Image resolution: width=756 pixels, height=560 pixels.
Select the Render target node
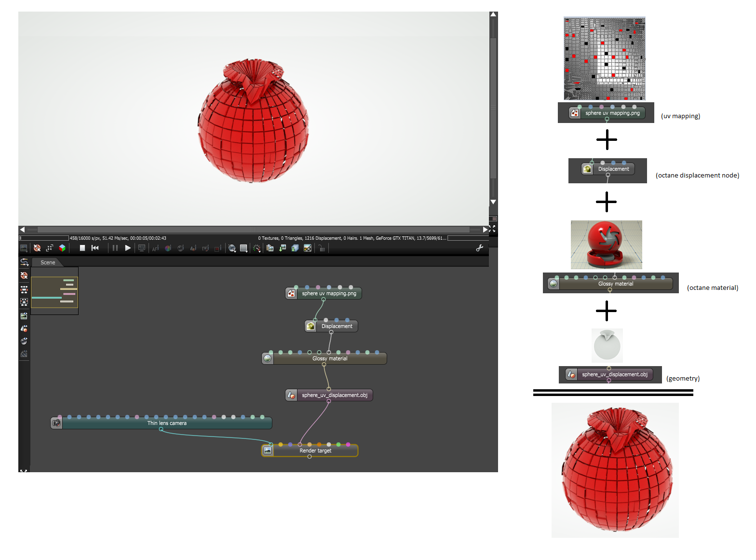(315, 451)
